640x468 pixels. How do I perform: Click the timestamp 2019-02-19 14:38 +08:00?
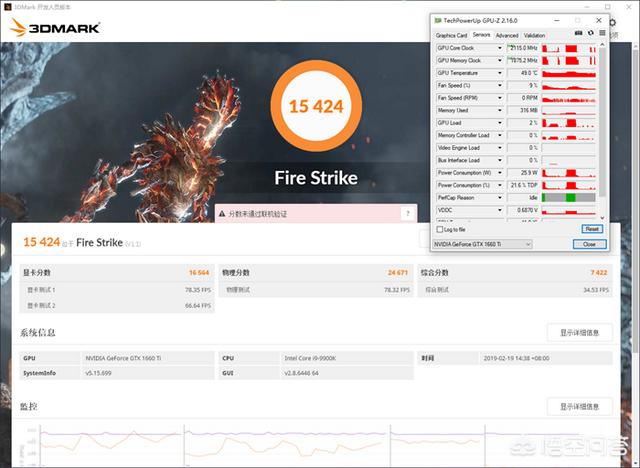[x=516, y=358]
